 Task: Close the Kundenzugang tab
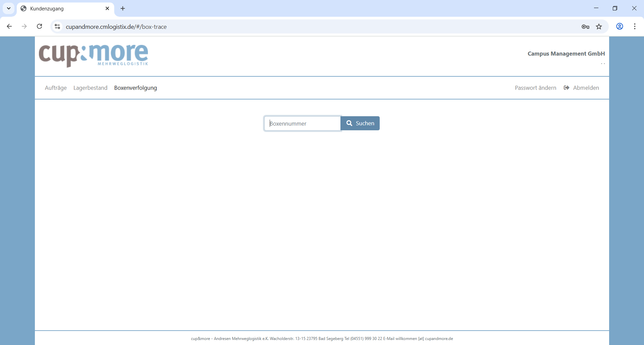coord(107,8)
